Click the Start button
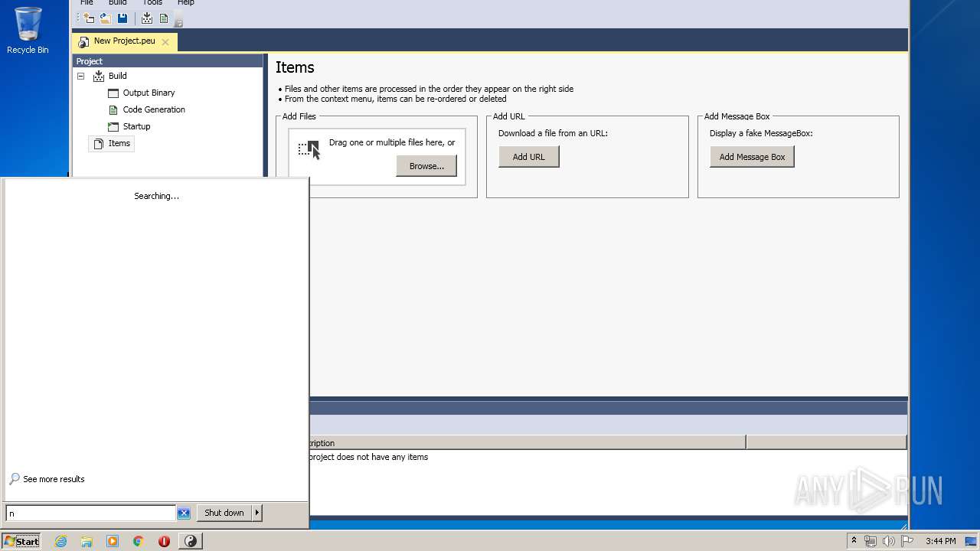Image resolution: width=980 pixels, height=551 pixels. pyautogui.click(x=21, y=541)
